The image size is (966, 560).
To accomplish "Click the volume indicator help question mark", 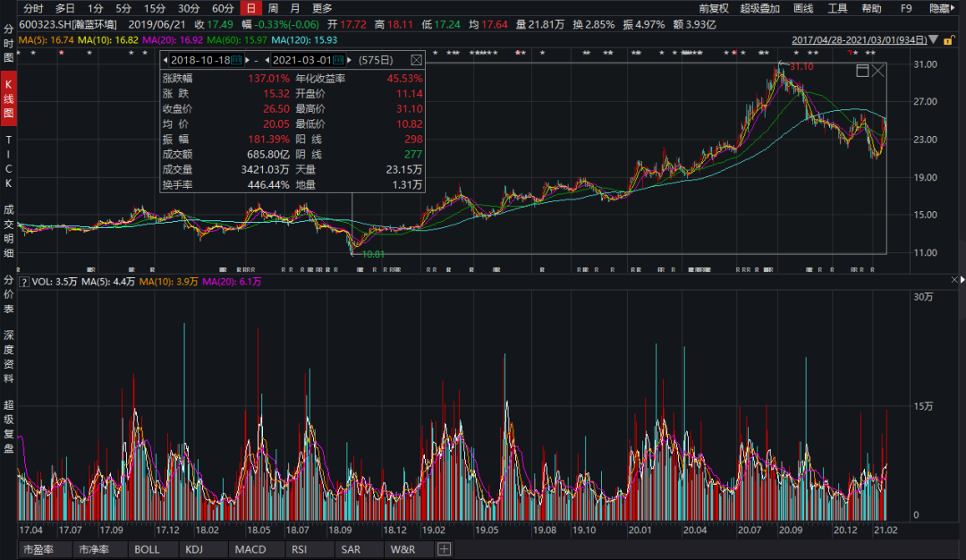I will (x=24, y=282).
